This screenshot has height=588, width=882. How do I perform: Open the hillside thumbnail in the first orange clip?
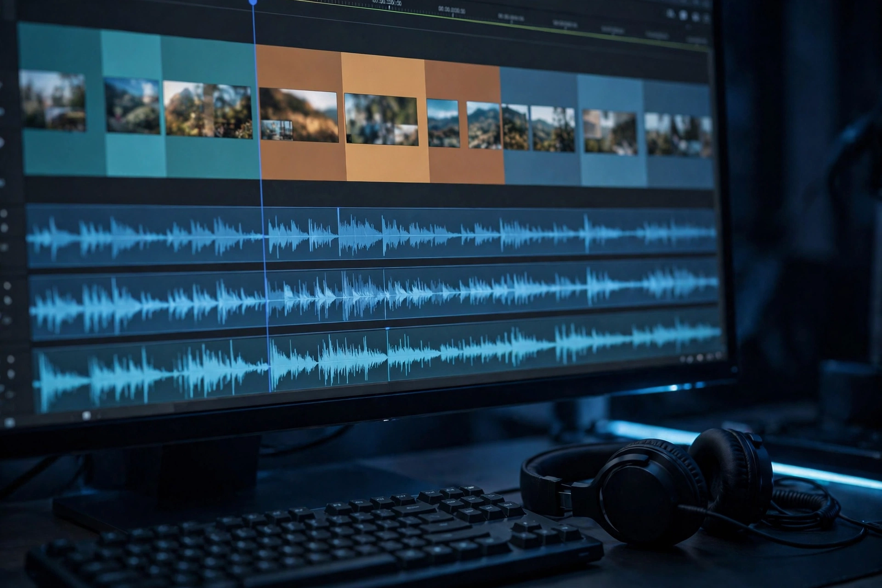coord(299,115)
